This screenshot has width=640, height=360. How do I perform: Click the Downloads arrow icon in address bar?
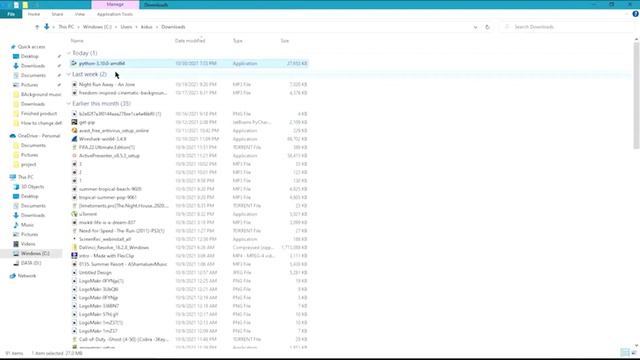click(x=47, y=27)
